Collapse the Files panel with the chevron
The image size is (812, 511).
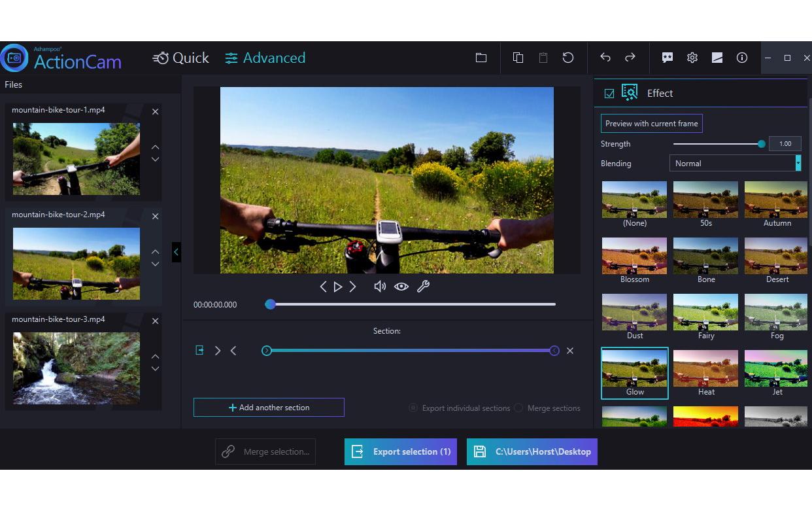[176, 252]
